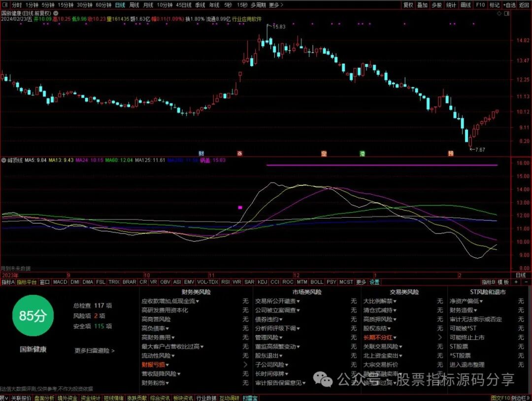Open 设置 indicator settings
The image size is (532, 401).
374,282
